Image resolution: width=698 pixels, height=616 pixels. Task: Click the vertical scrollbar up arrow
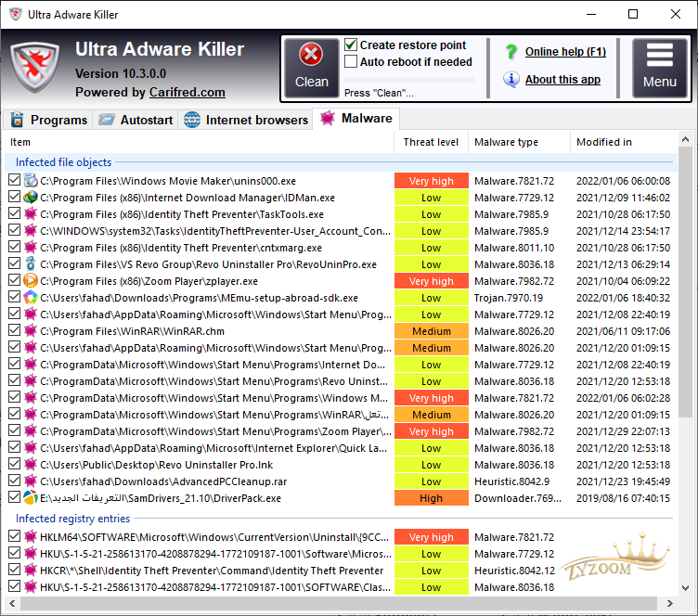(x=686, y=140)
